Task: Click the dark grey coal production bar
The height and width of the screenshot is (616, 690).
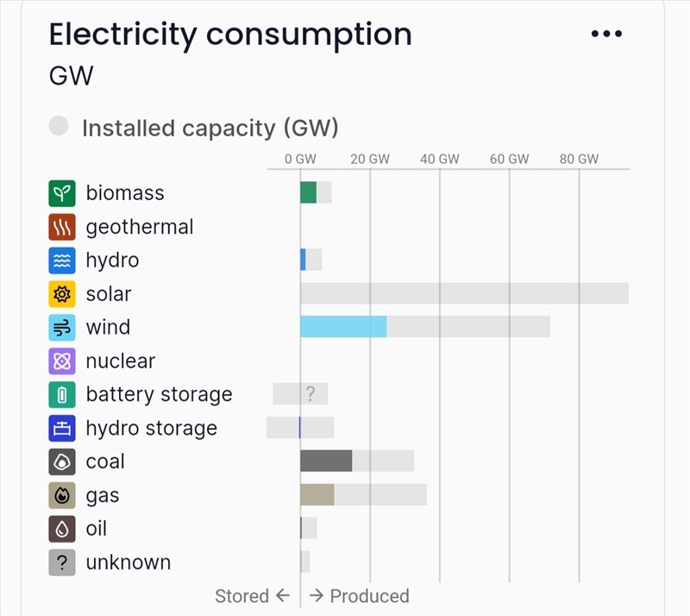Action: 326,461
